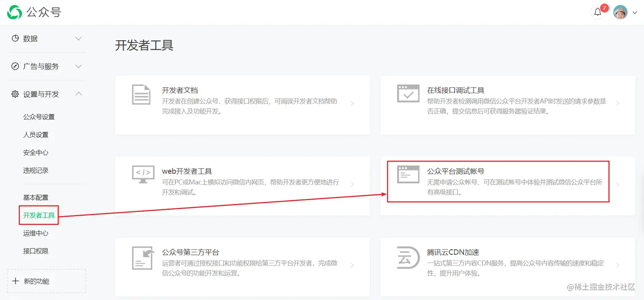Image resolution: width=644 pixels, height=300 pixels.
Task: Click the 设置与开发 gear icon
Action: click(x=15, y=94)
